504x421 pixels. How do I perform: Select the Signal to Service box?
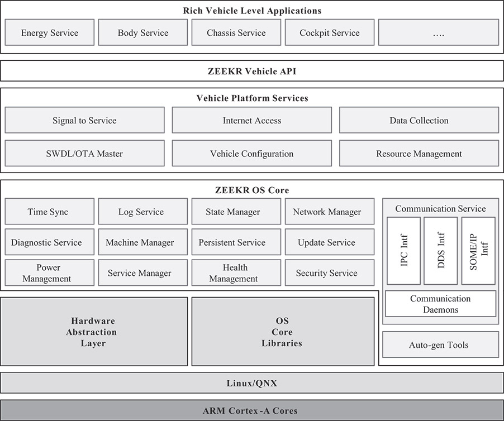(84, 120)
